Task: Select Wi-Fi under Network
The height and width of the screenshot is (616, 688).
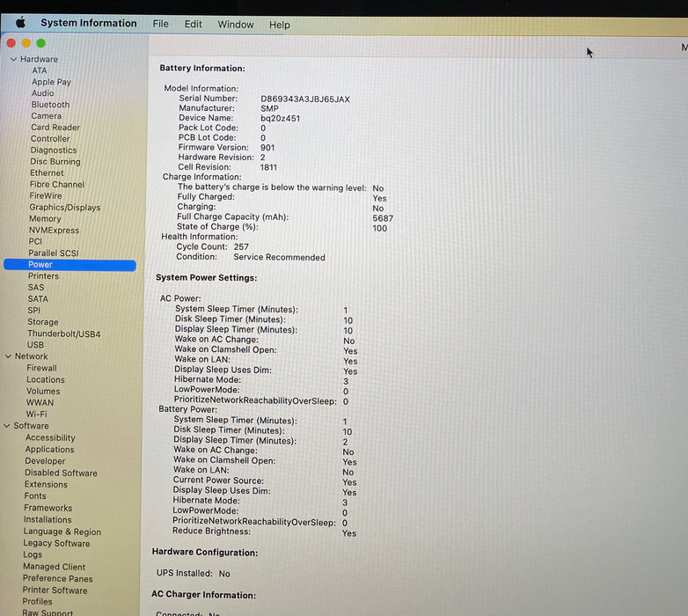Action: [36, 414]
